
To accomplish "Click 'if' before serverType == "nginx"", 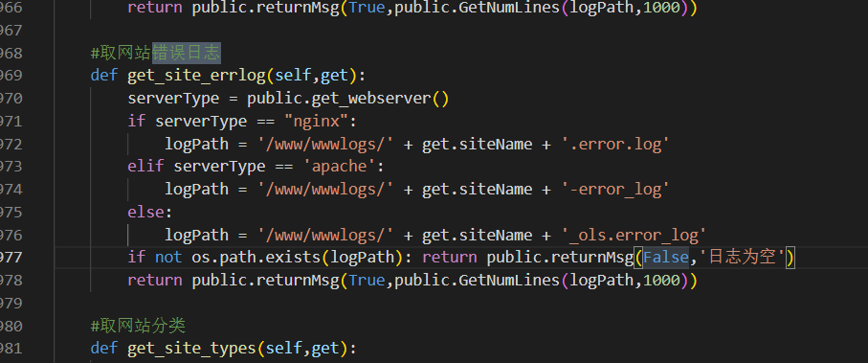I will tap(136, 121).
